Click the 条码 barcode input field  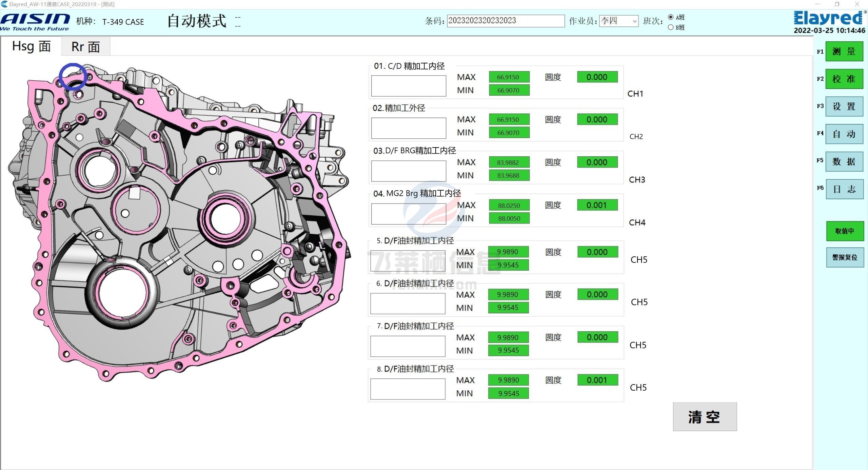(x=505, y=21)
